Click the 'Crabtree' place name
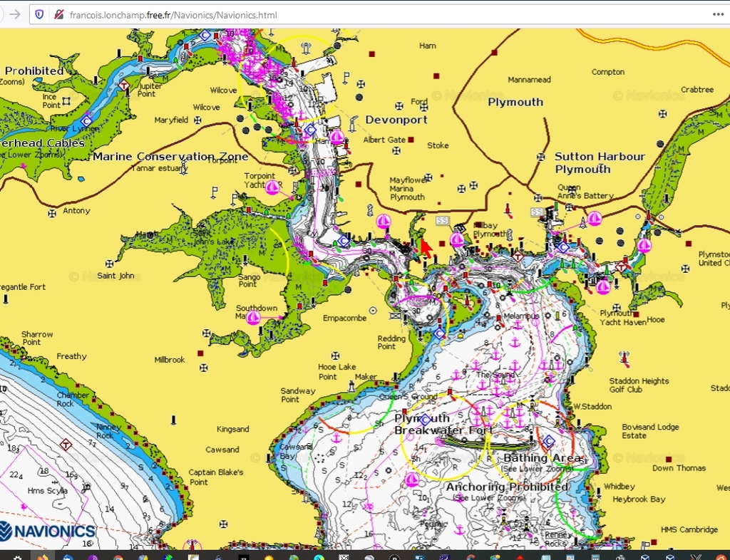 (697, 90)
